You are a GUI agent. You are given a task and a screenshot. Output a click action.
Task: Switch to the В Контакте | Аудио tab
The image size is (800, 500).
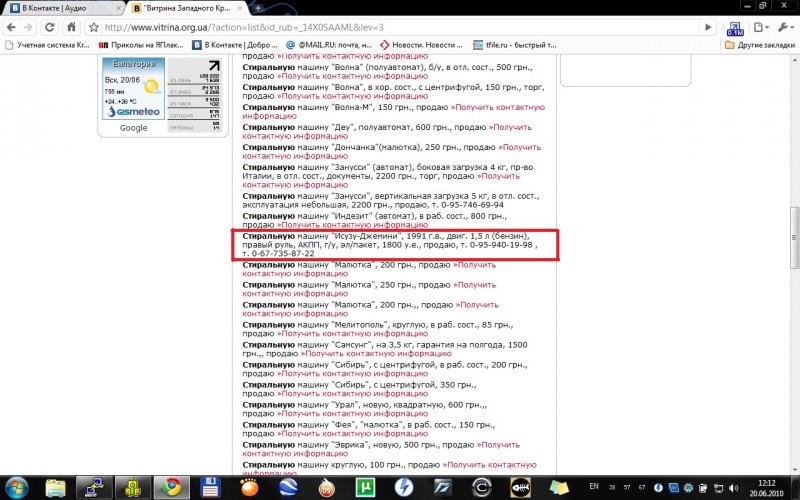point(60,8)
